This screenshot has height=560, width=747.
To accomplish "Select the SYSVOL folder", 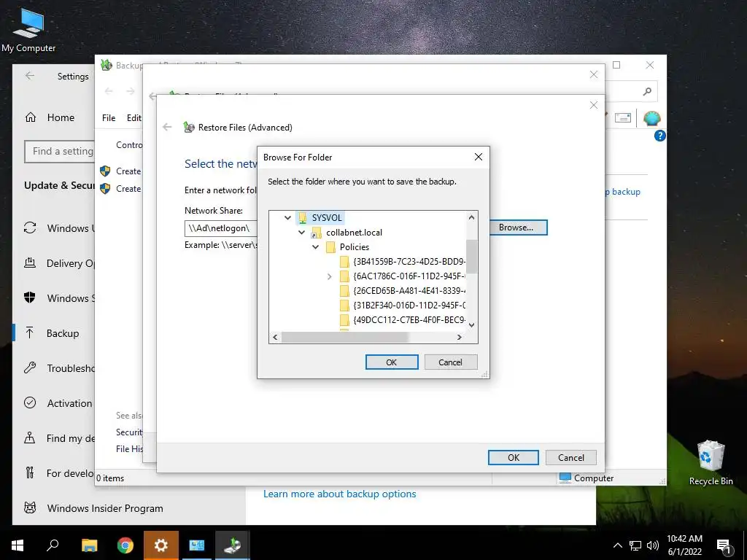I will click(x=327, y=217).
